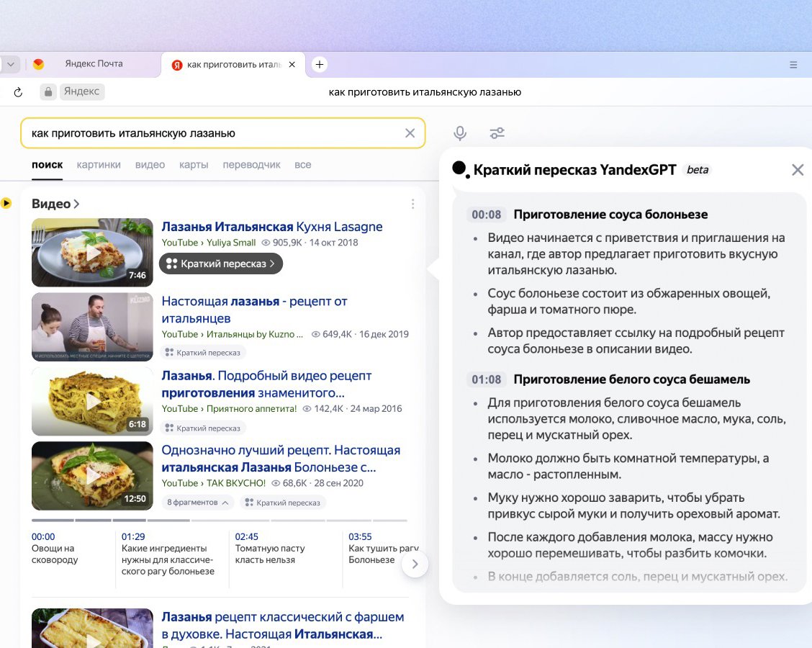
Task: Click the Яндекс address label
Action: tap(82, 91)
